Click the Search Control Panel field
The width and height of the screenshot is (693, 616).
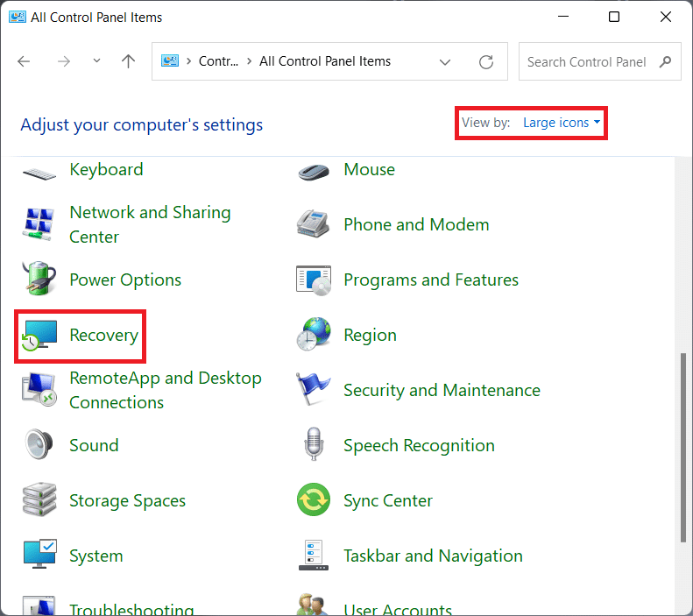[x=587, y=62]
